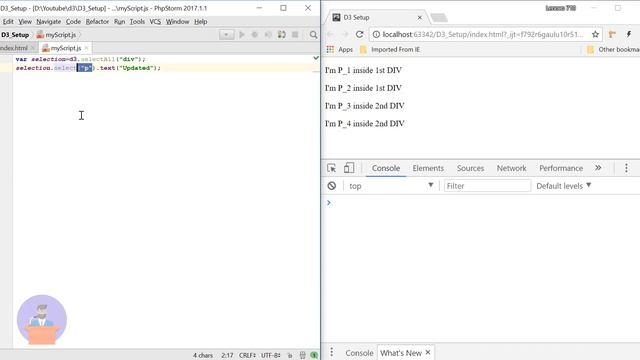Click the presenter avatar thumbnail
Screen dimensions: 640x360
coord(42,320)
